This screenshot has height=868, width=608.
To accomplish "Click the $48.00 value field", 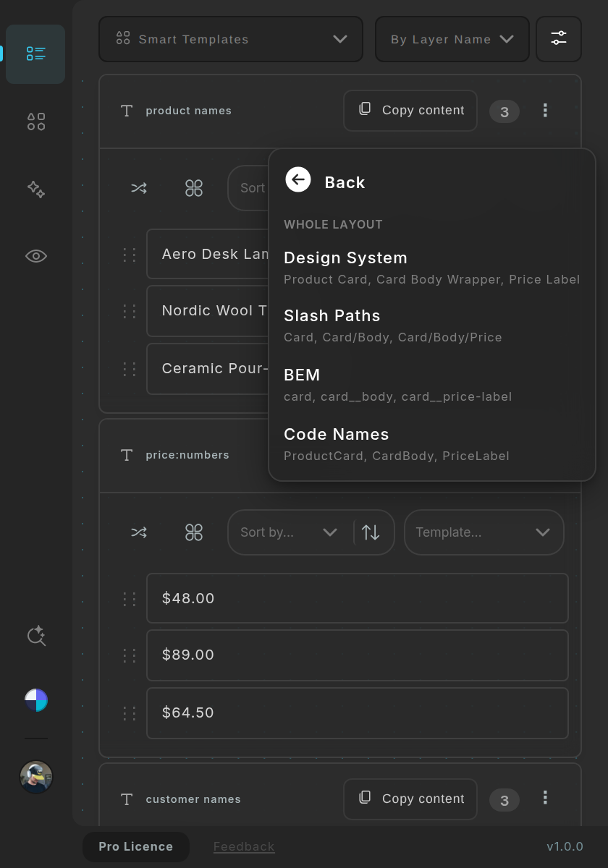I will click(358, 598).
